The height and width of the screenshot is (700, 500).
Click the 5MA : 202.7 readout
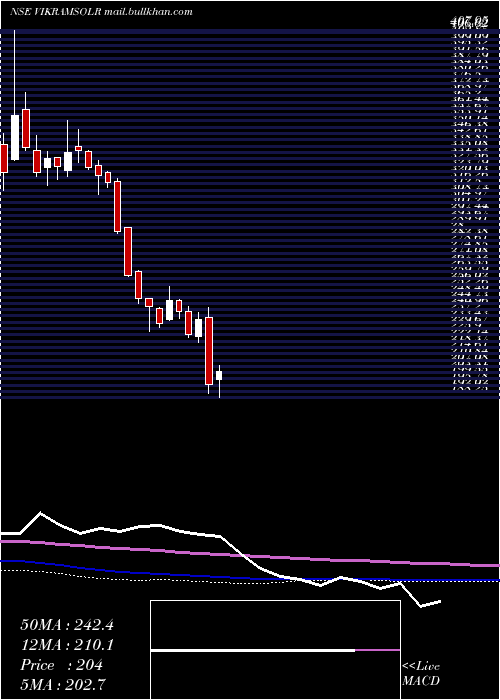pyautogui.click(x=65, y=685)
